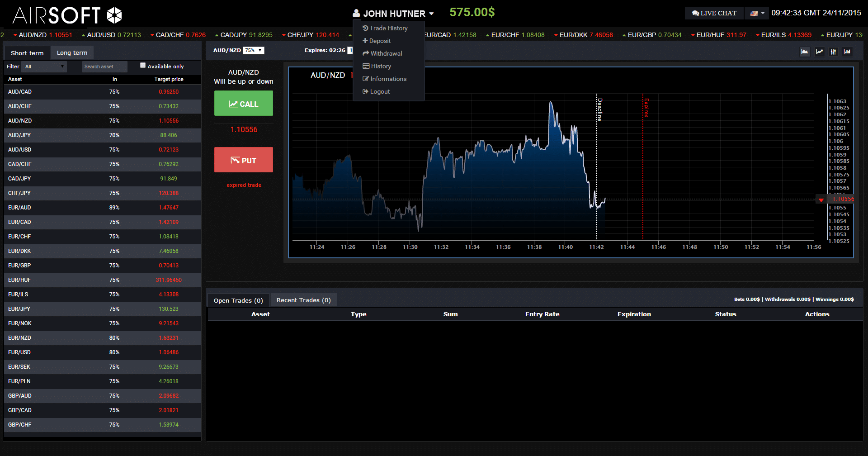Select the EUR/AUD asset row

coord(102,208)
